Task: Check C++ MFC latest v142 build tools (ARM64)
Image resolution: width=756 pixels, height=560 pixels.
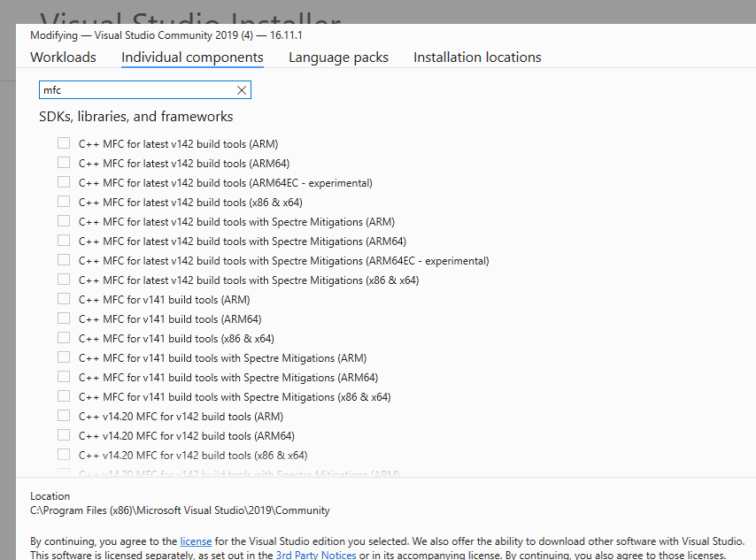Action: [64, 163]
